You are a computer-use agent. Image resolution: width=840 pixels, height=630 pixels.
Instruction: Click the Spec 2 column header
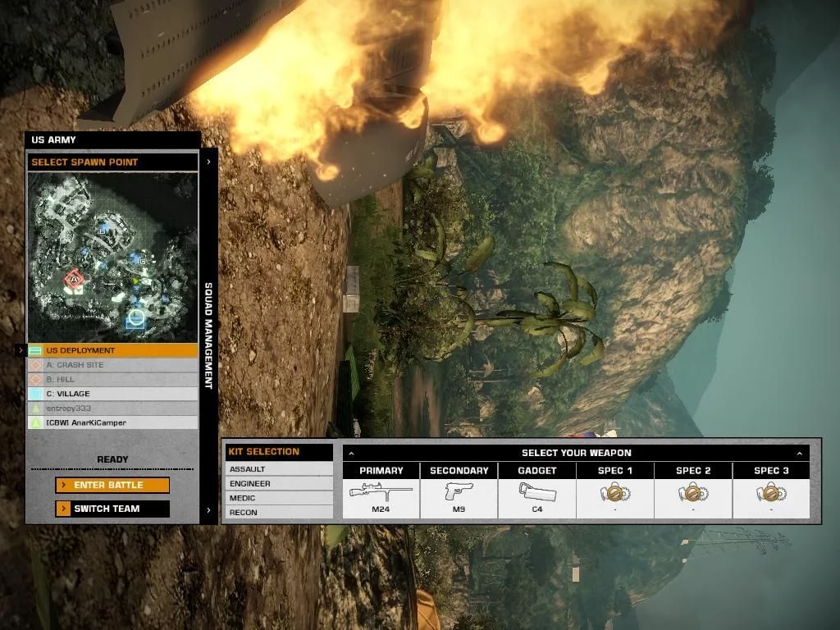coord(693,471)
